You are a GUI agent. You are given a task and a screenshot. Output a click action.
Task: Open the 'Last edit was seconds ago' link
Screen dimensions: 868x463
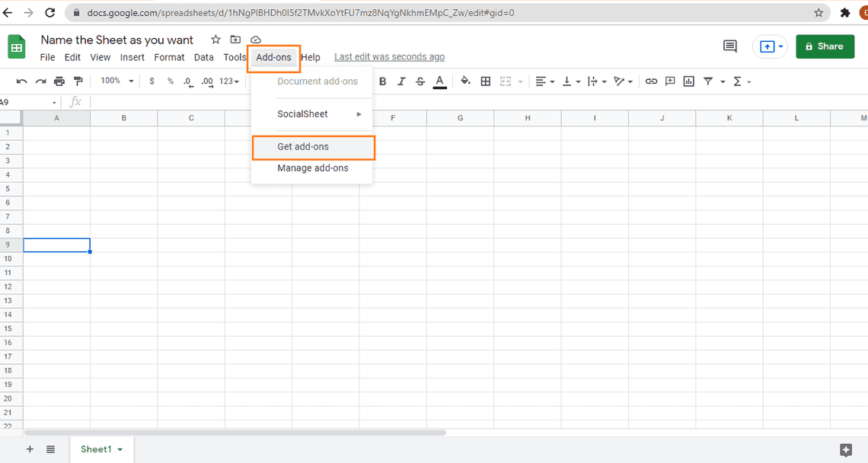(389, 57)
